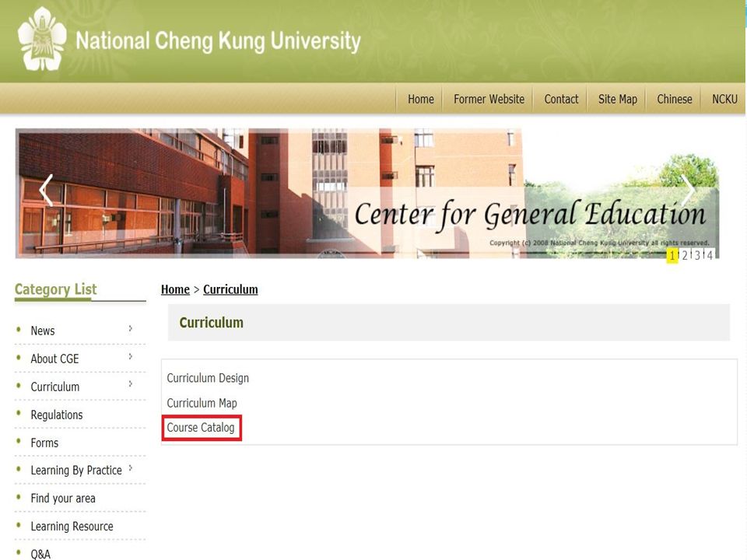Open Curriculum Design link

point(208,378)
